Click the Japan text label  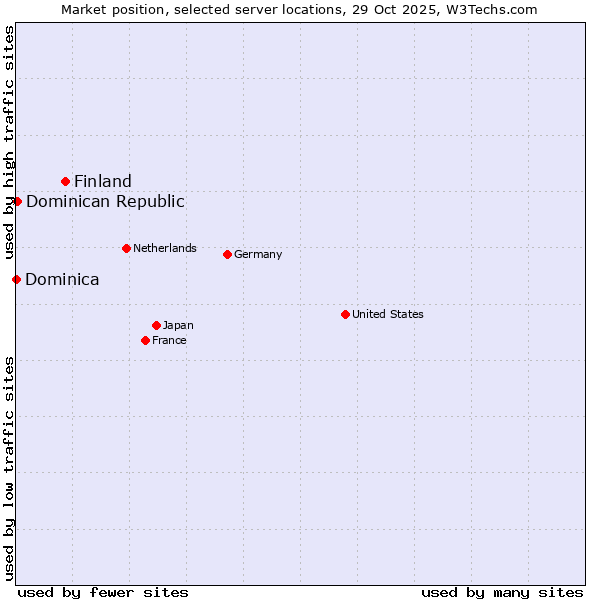178,325
